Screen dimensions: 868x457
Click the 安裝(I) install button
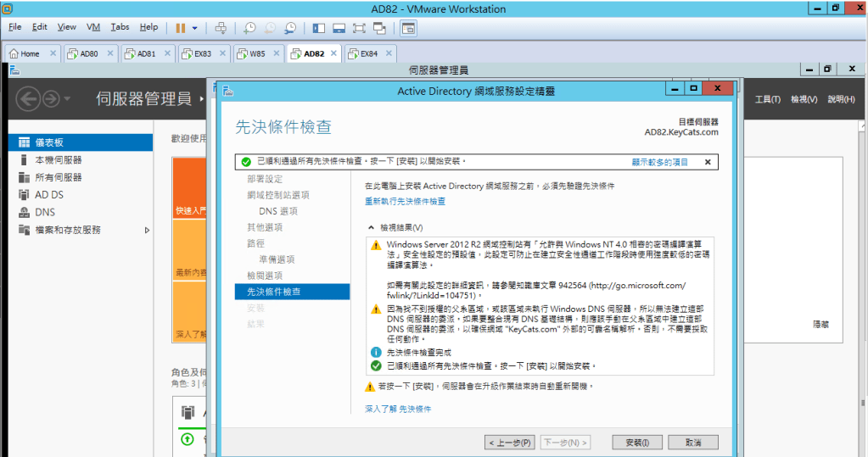pos(636,443)
